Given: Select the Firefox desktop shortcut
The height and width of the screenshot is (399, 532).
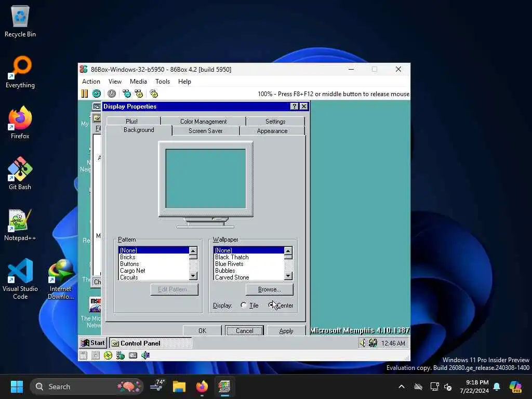Looking at the screenshot, I should point(20,123).
